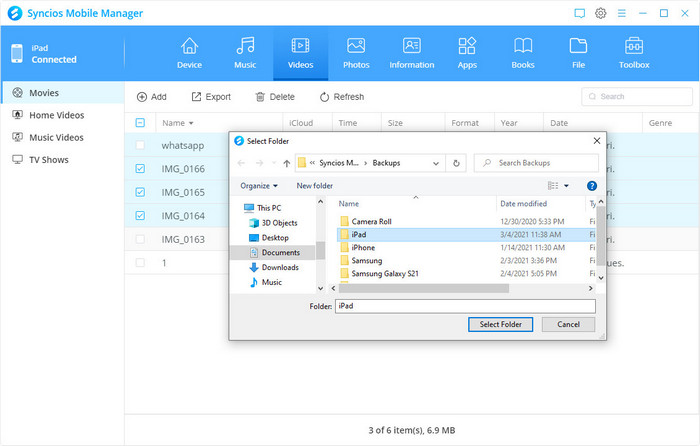Switch to the Music tab
This screenshot has height=446, width=700.
click(x=245, y=54)
